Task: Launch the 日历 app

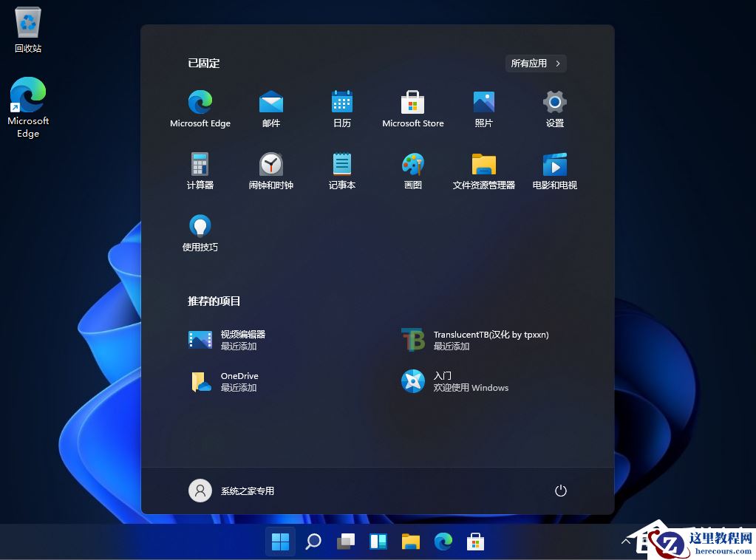Action: pos(341,107)
